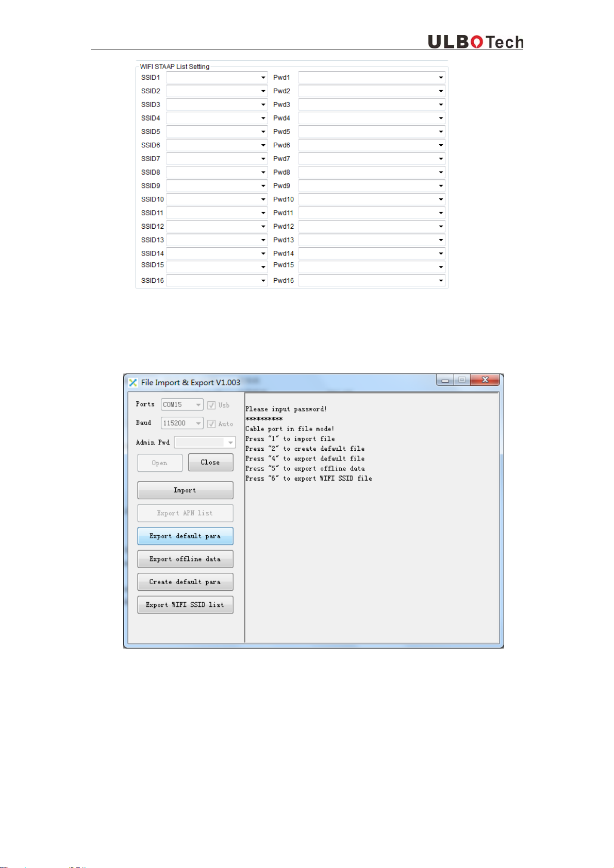Expand the SSID16 dropdown

[x=263, y=281]
